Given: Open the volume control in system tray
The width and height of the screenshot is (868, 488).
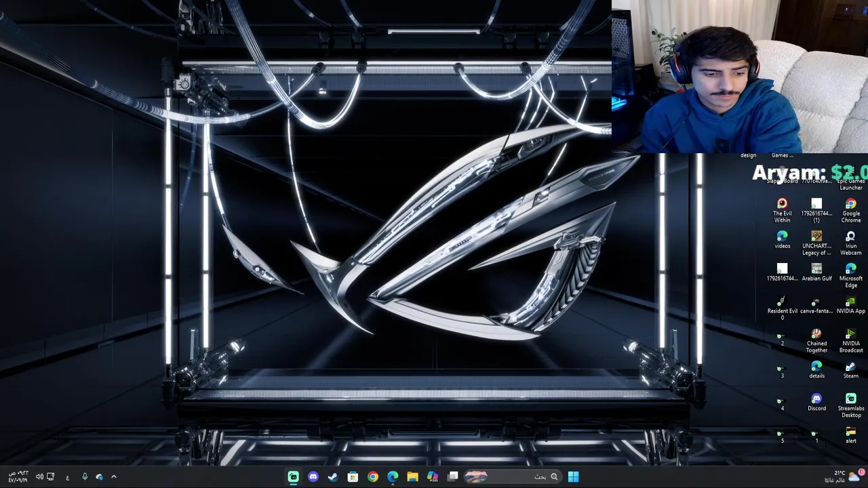Looking at the screenshot, I should click(39, 477).
